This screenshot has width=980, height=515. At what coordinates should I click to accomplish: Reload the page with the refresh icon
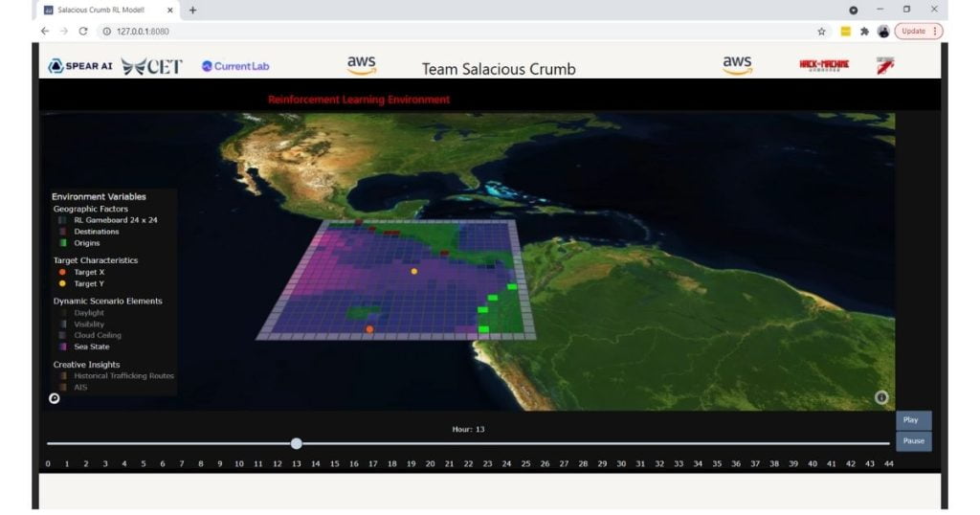tap(83, 31)
